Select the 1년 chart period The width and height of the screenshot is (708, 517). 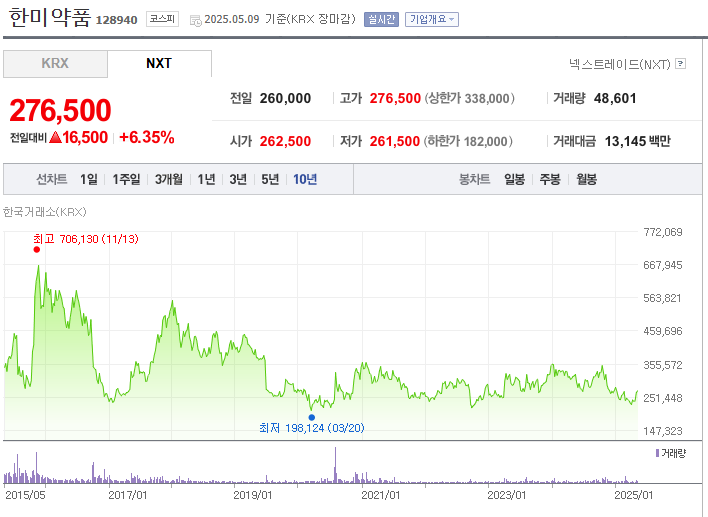coord(206,179)
